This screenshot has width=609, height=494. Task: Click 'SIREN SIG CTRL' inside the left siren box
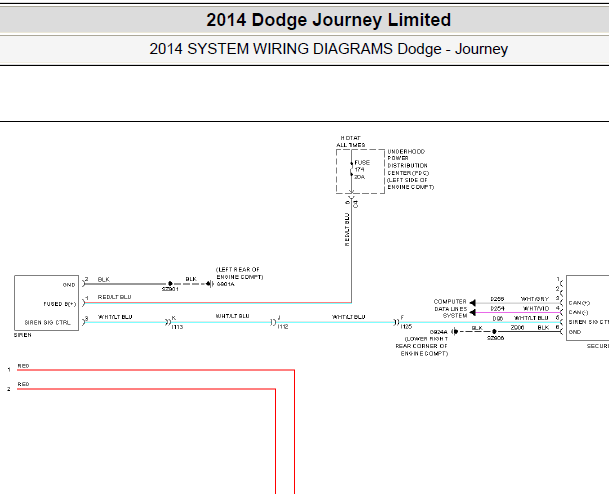point(48,322)
